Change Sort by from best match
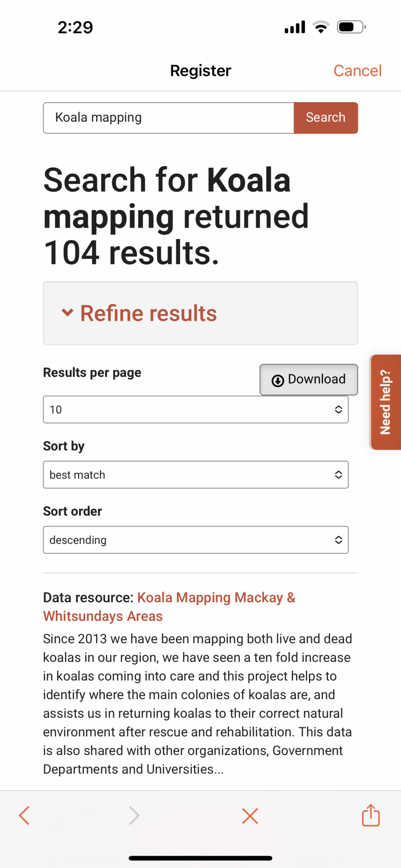This screenshot has height=868, width=401. (x=196, y=475)
